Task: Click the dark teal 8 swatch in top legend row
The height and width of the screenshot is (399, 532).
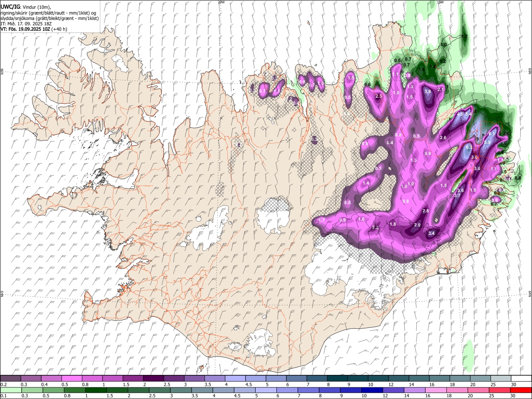Action: [x=337, y=378]
